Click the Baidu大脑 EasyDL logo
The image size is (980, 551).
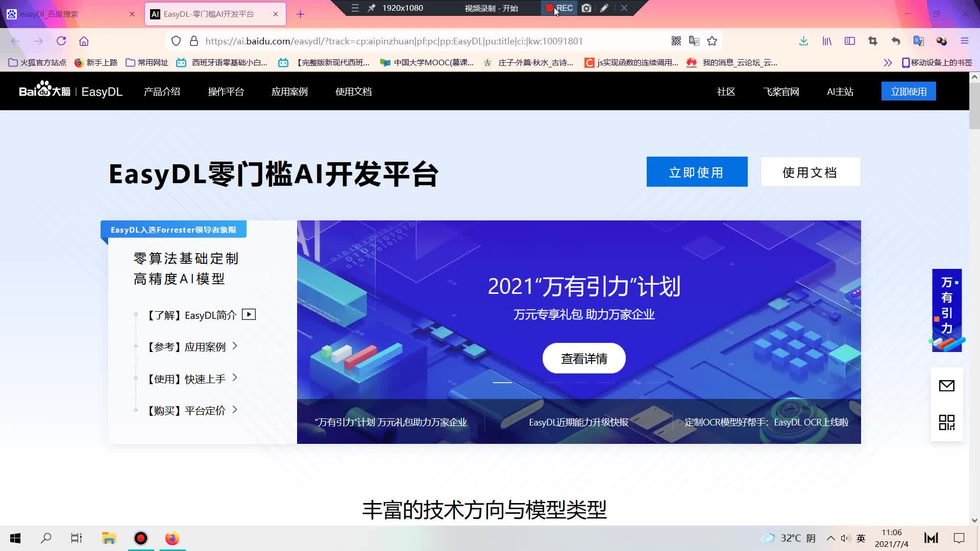click(70, 91)
